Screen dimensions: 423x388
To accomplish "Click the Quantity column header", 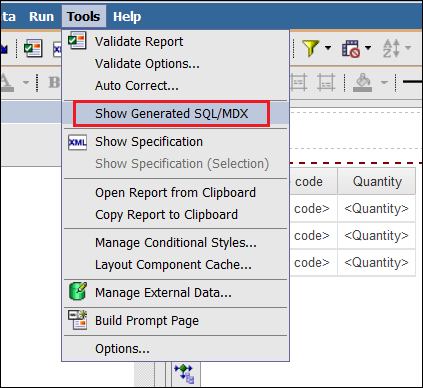I will [x=377, y=182].
